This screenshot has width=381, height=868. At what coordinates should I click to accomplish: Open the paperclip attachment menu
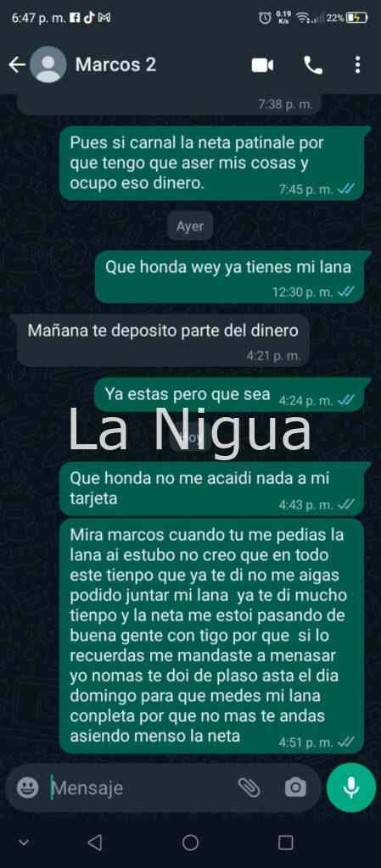click(249, 787)
